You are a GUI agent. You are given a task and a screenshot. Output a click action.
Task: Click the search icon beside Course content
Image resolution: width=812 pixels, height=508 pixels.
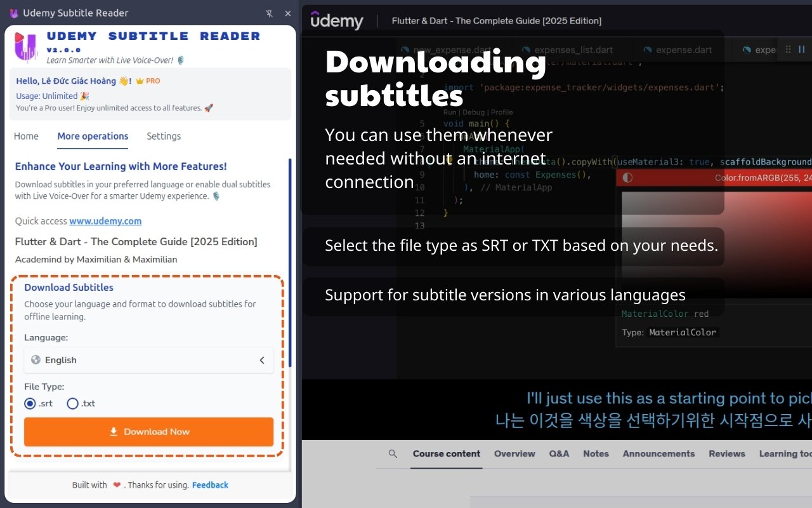click(393, 453)
